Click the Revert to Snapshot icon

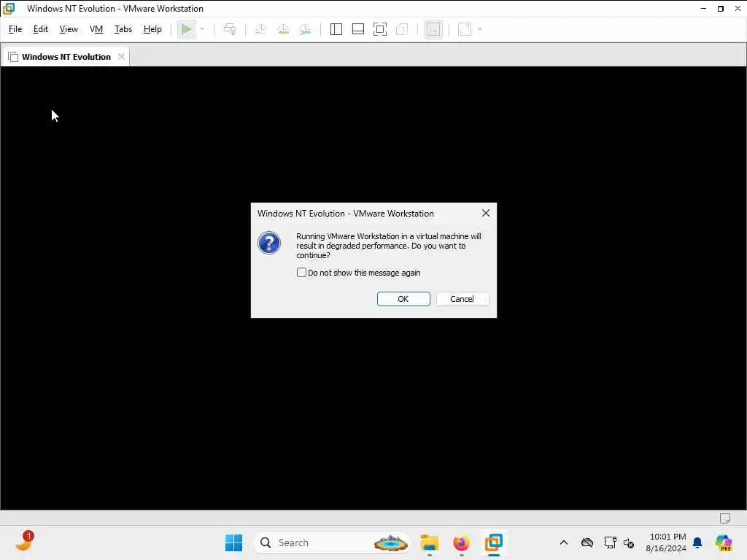283,29
